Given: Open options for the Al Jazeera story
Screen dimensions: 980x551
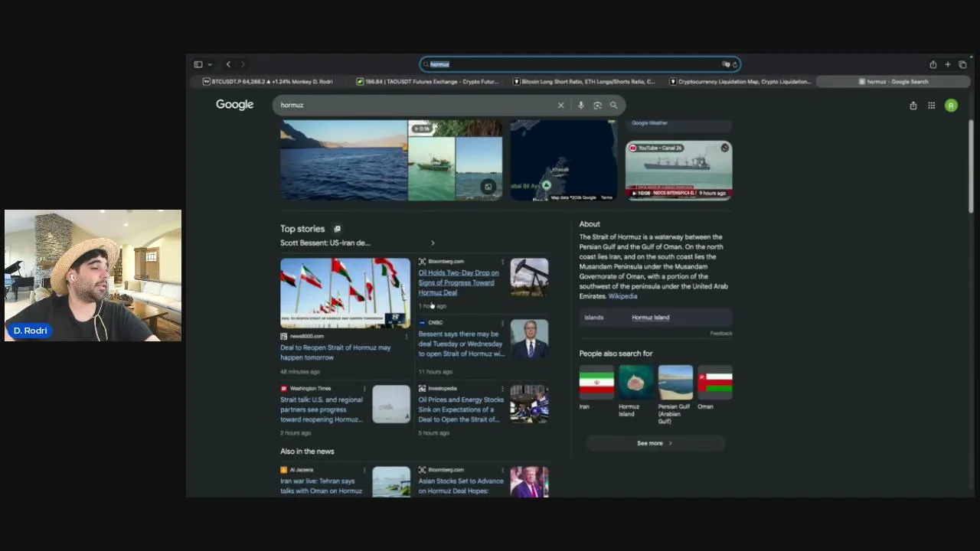Looking at the screenshot, I should [364, 470].
